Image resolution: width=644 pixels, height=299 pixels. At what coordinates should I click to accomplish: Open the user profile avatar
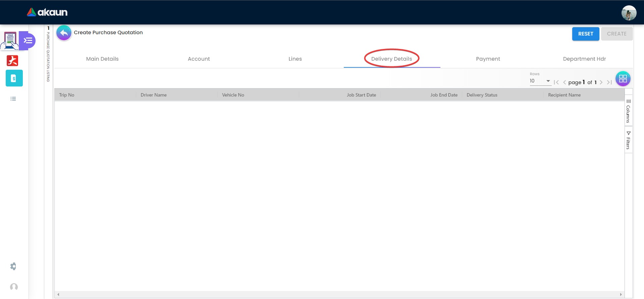click(x=629, y=13)
